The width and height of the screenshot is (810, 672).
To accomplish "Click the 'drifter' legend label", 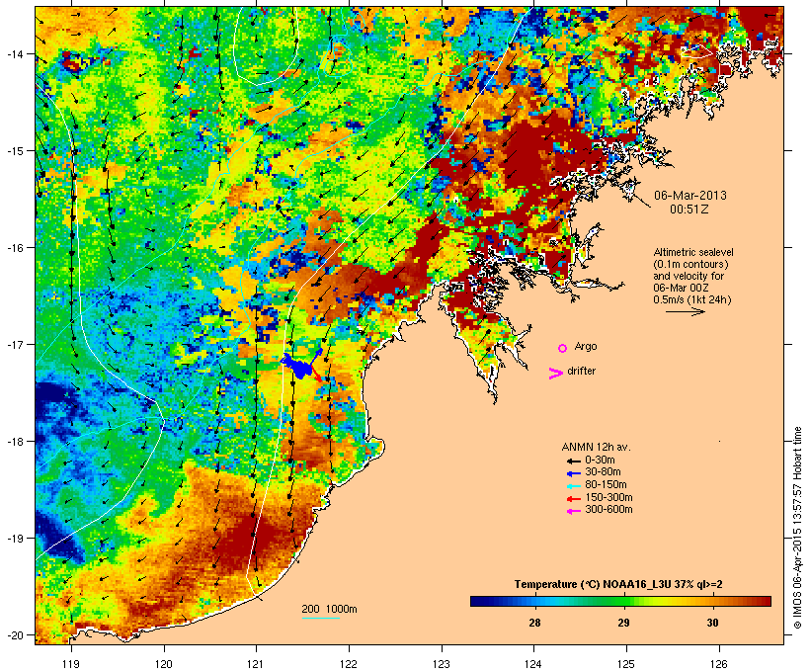I will [581, 371].
